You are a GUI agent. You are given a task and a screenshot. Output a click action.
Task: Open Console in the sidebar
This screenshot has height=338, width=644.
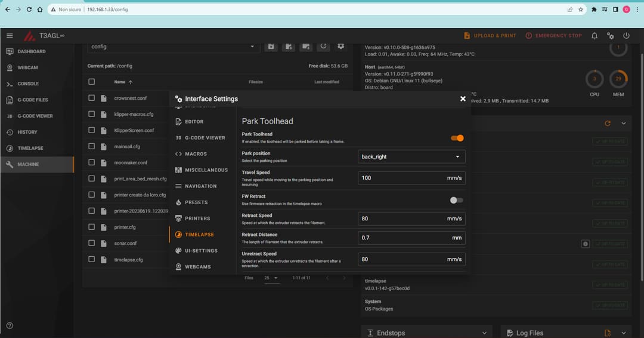click(37, 84)
